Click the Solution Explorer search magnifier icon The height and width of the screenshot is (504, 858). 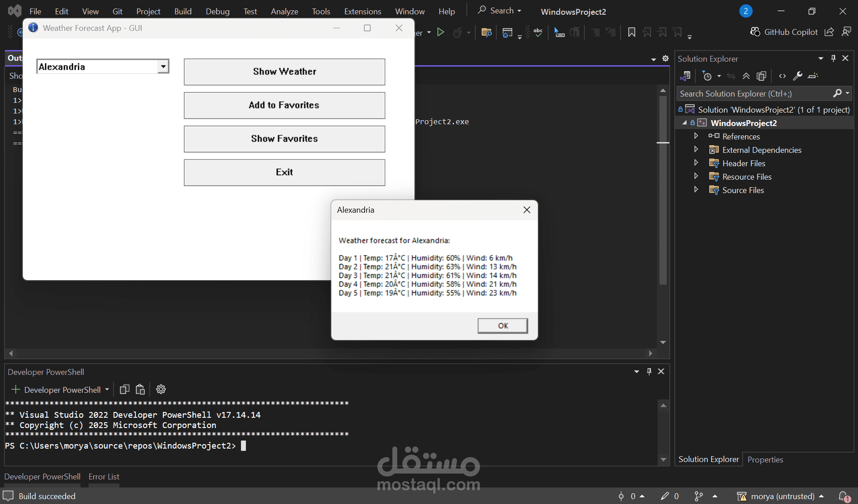coord(837,93)
